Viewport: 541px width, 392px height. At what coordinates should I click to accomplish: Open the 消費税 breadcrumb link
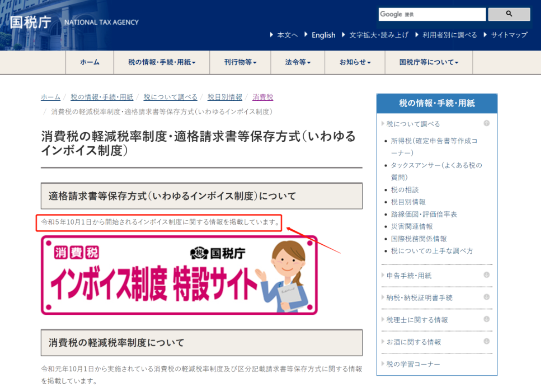pos(261,97)
